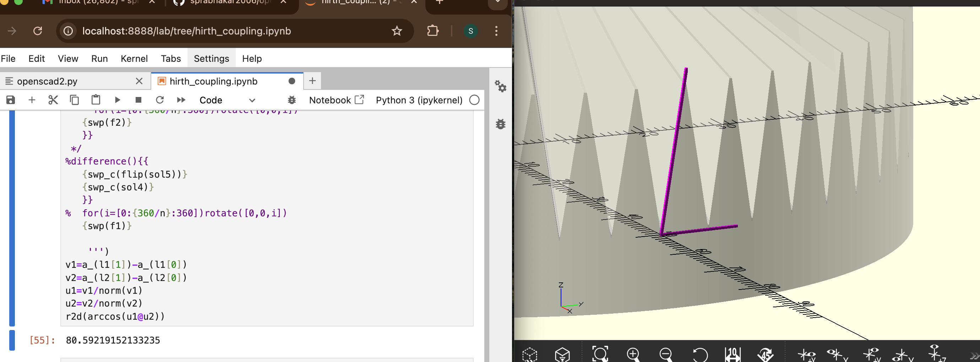Run the selected cell with play icon

click(117, 100)
